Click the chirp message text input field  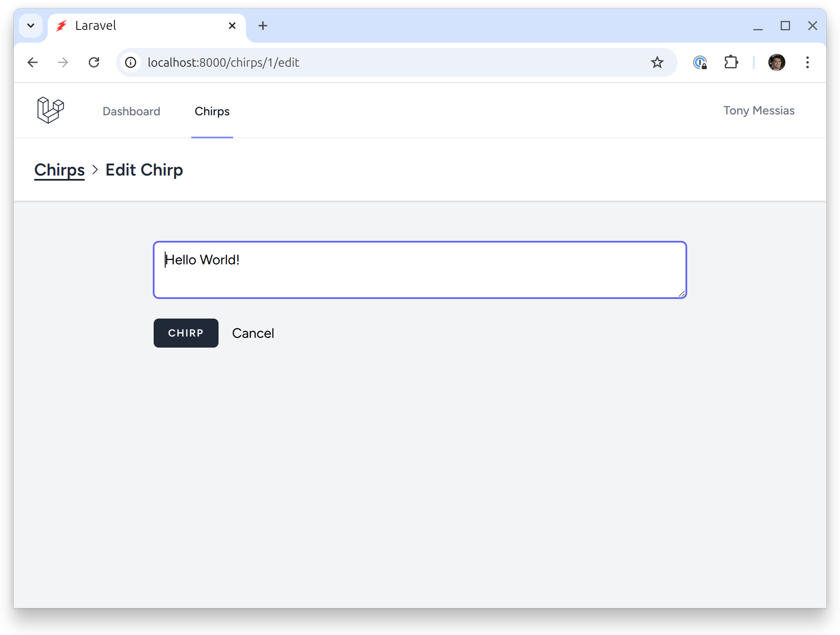pyautogui.click(x=419, y=269)
